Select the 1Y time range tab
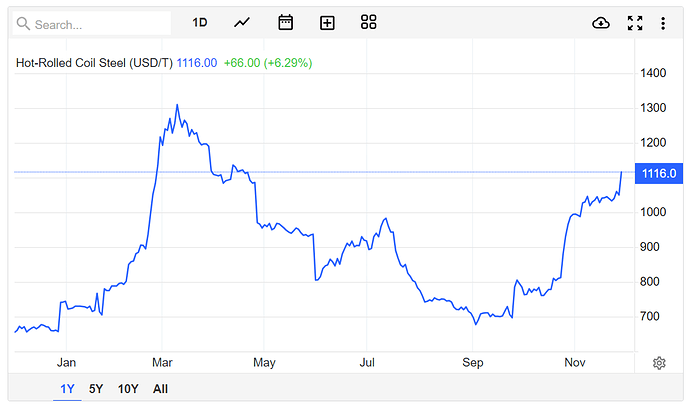Image resolution: width=690 pixels, height=407 pixels. tap(67, 389)
